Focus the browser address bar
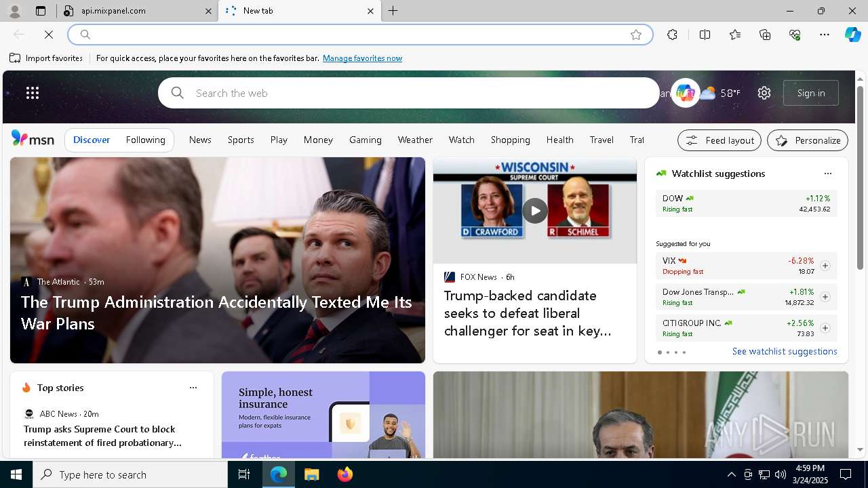 359,35
